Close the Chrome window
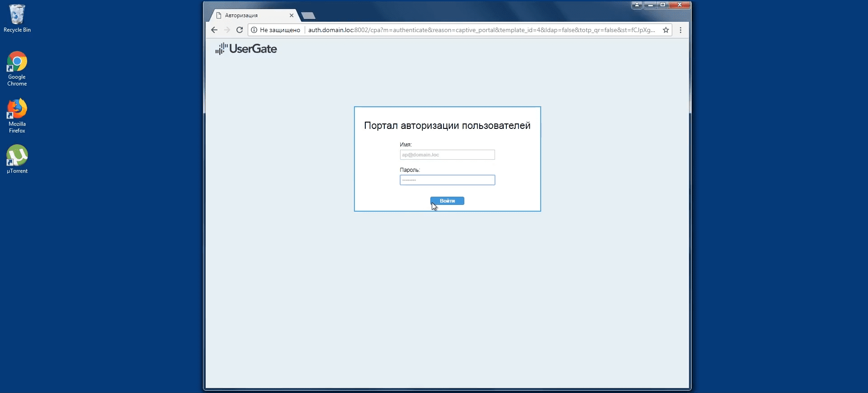Viewport: 868px width, 393px height. coord(679,5)
